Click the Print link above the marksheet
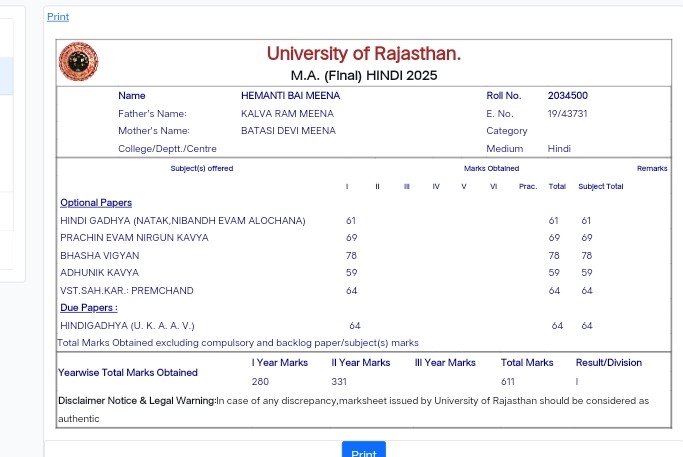The height and width of the screenshot is (457, 683). (x=58, y=17)
